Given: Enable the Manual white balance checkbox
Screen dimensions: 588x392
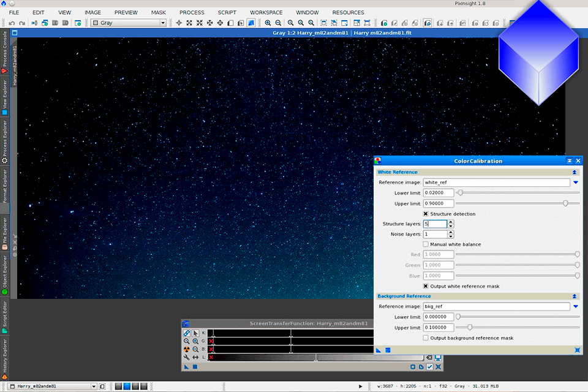Looking at the screenshot, I should [x=426, y=244].
